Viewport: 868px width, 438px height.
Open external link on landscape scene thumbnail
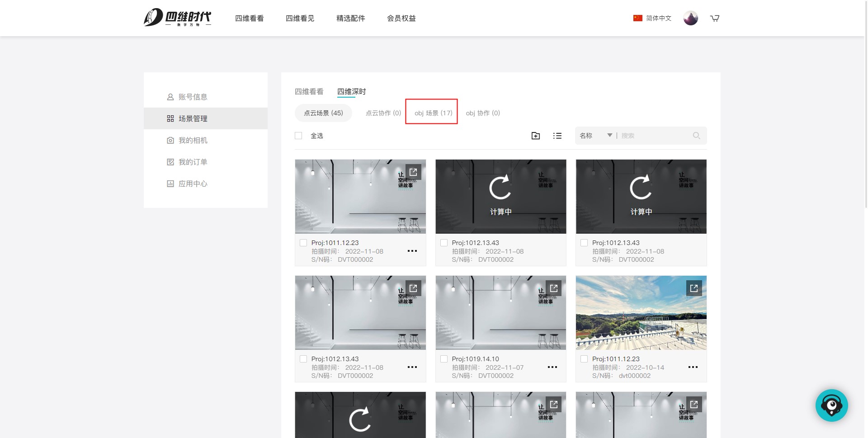tap(694, 288)
